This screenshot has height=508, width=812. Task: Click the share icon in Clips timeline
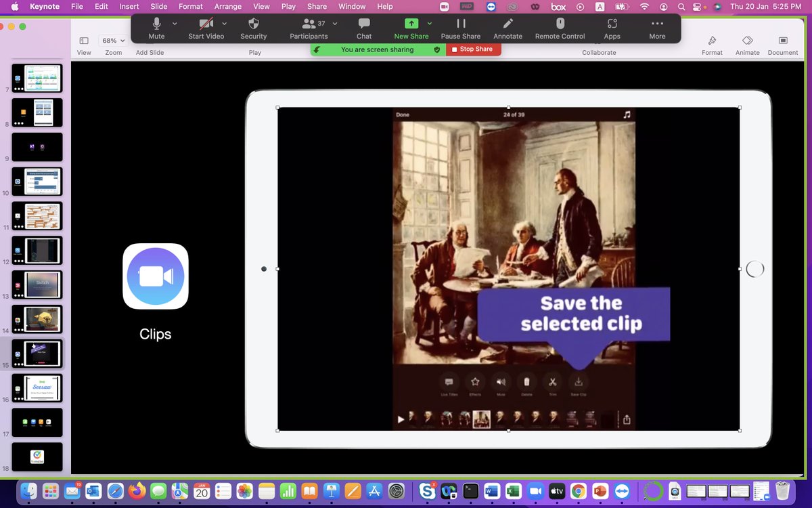[x=627, y=419]
